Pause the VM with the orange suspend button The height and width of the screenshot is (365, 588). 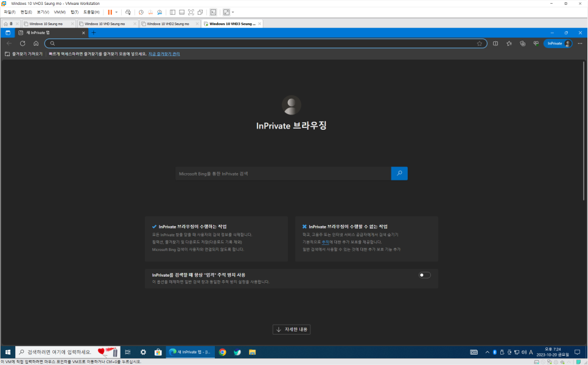110,12
